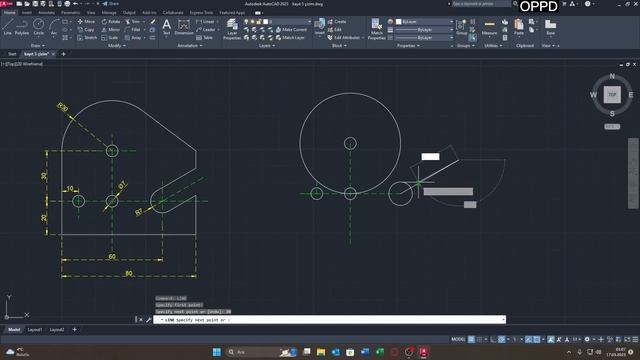Select the Fillet tool

(x=132, y=29)
